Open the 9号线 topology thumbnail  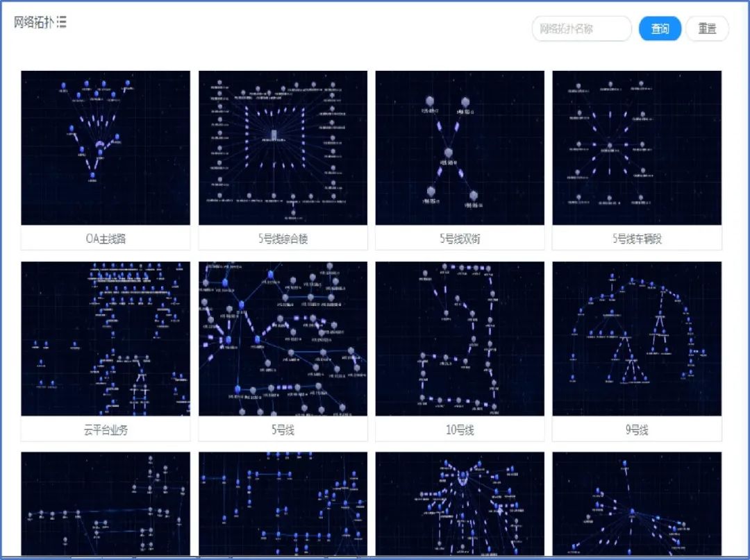(x=637, y=339)
